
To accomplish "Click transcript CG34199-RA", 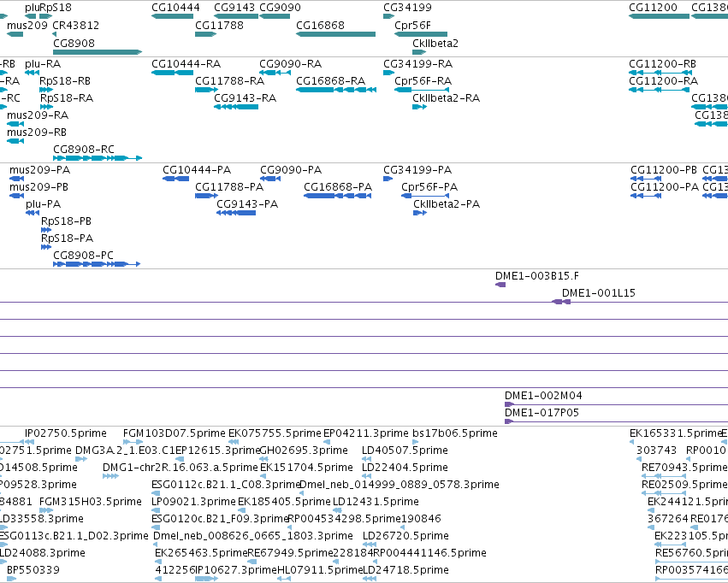I will coord(417,63).
